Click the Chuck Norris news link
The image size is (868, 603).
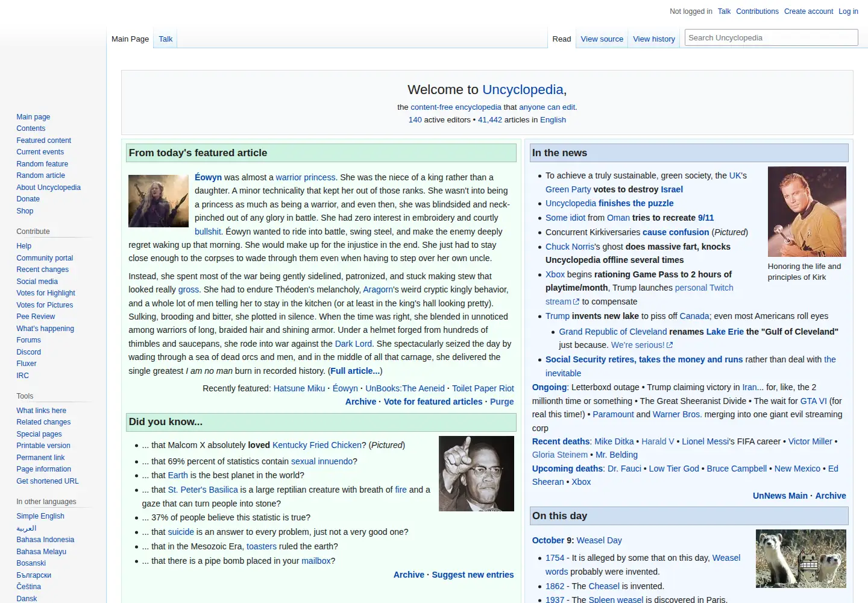coord(570,247)
